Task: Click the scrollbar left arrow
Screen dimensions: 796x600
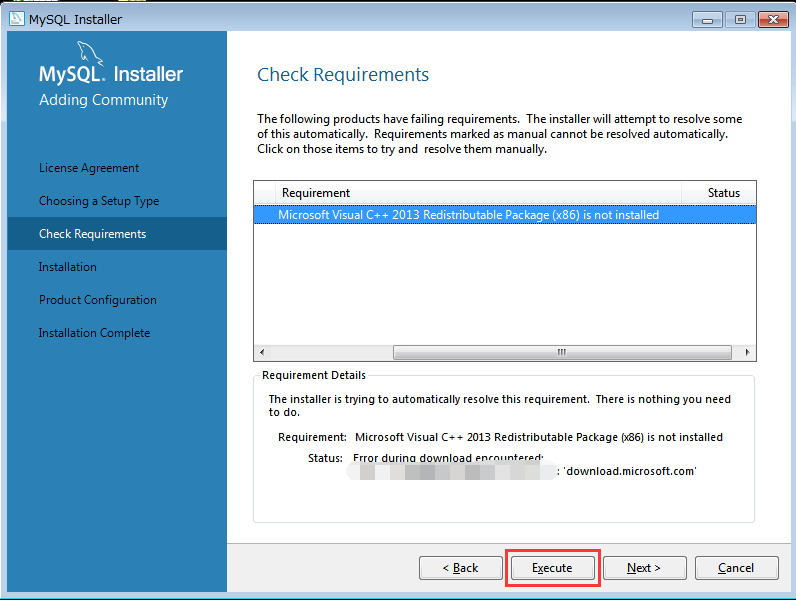Action: [x=262, y=352]
